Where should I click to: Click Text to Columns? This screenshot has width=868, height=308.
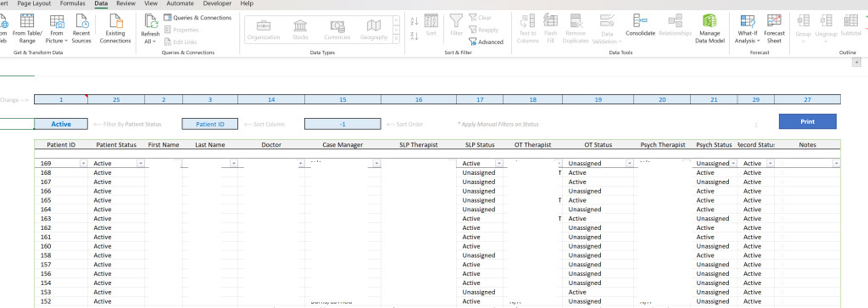pyautogui.click(x=527, y=29)
